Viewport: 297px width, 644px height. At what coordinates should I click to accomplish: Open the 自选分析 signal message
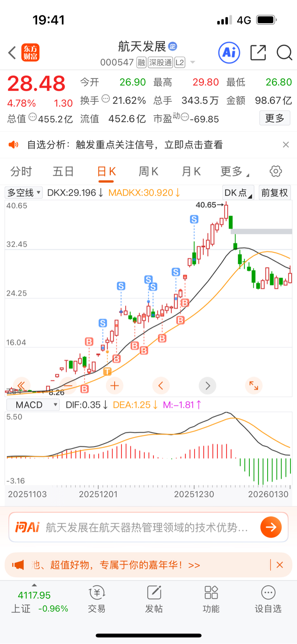(x=125, y=145)
